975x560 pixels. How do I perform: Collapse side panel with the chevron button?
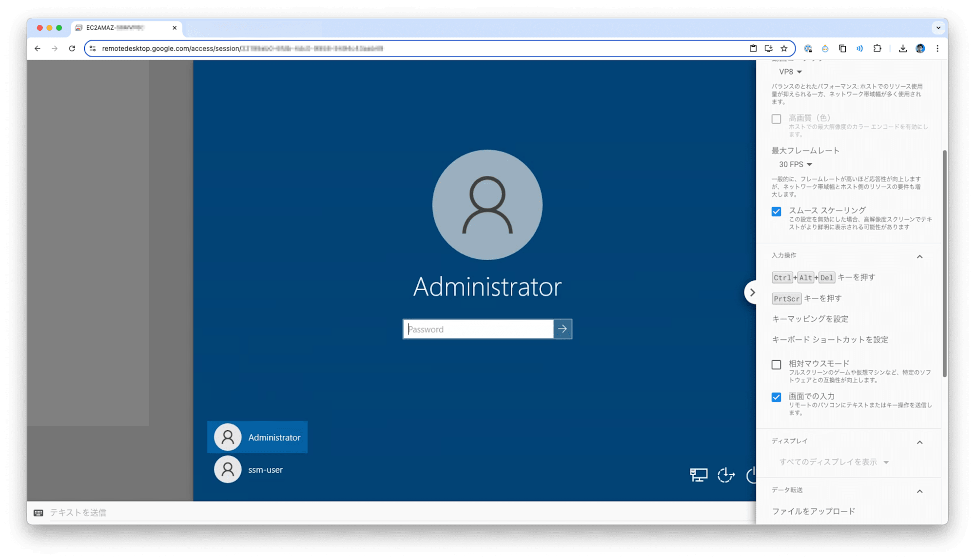pyautogui.click(x=751, y=292)
